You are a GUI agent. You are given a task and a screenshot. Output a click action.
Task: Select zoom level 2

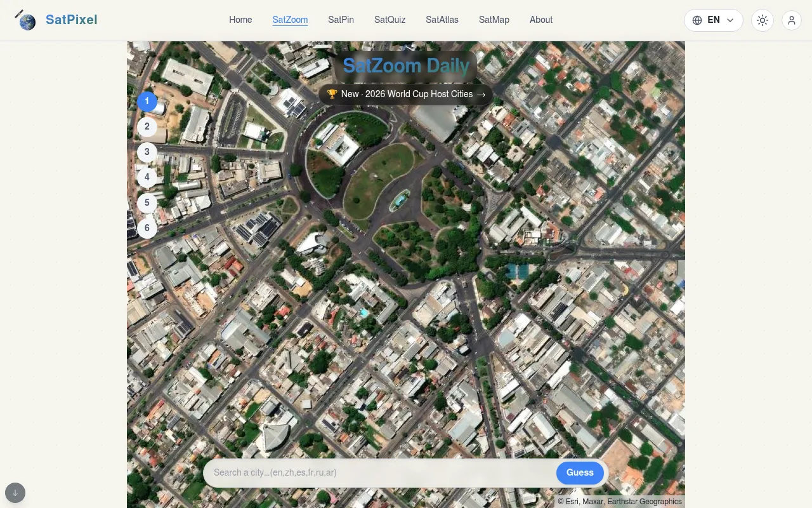[x=147, y=126]
